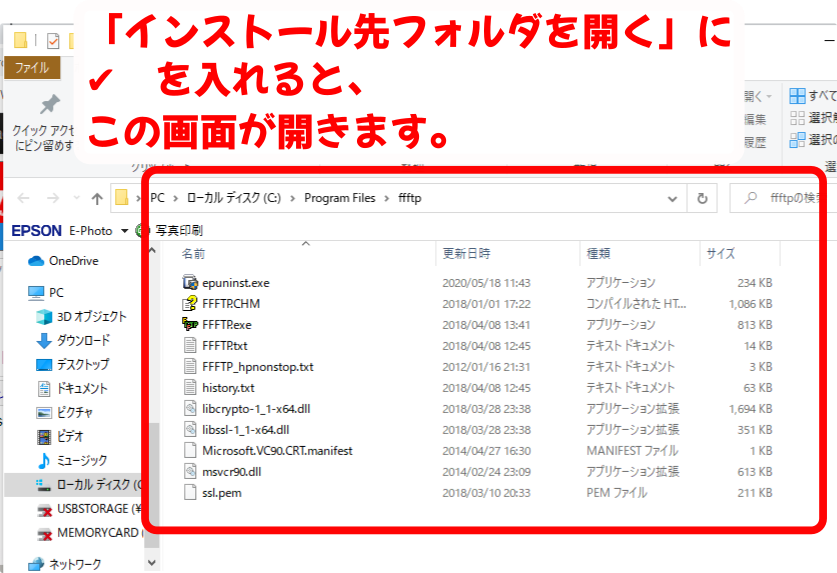This screenshot has width=837, height=573.
Task: Open ピクチャ folder in sidebar
Action: pyautogui.click(x=64, y=412)
